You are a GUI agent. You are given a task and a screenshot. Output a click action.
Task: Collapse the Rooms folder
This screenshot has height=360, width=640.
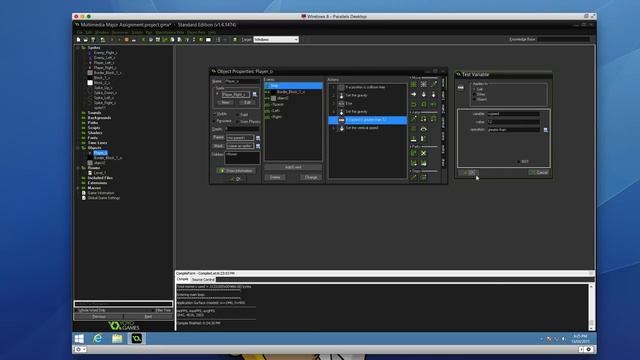click(78, 168)
